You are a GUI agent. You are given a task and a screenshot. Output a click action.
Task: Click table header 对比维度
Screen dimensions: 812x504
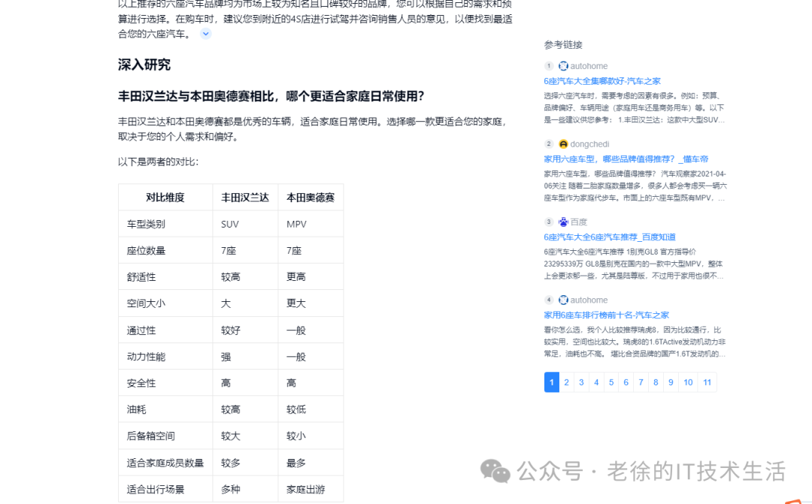(165, 198)
